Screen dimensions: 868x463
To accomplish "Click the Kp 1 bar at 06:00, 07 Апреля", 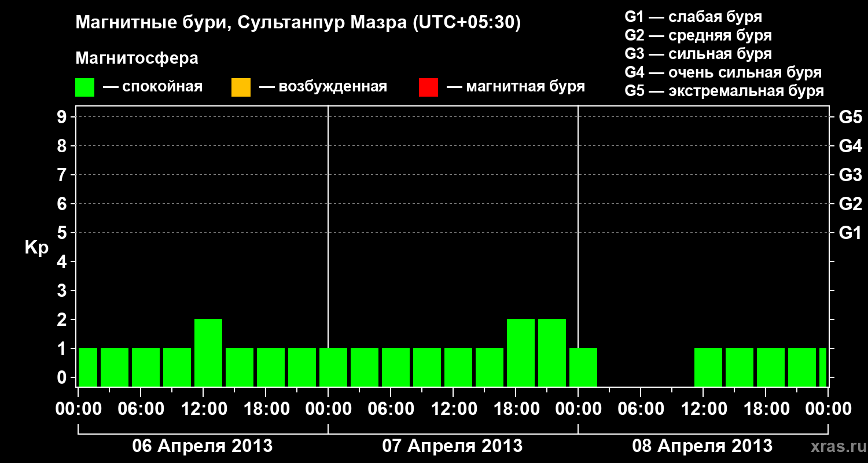I will 396,367.
